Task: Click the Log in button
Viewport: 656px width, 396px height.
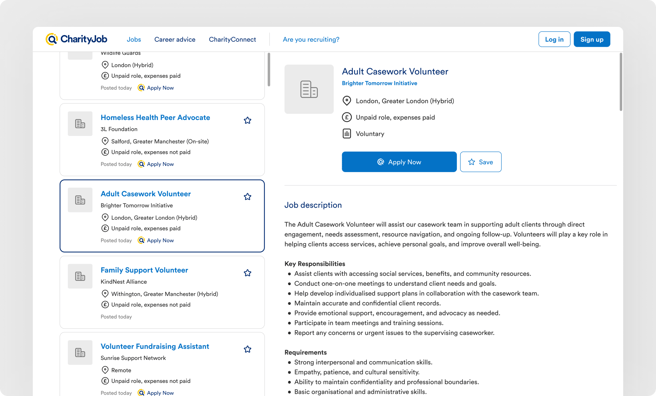Action: 554,39
